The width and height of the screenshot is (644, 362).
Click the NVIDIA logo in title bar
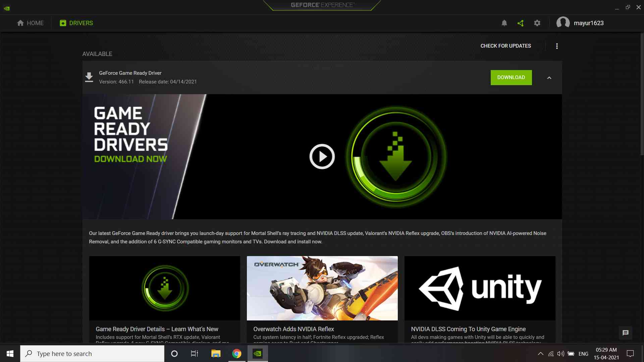(x=7, y=8)
